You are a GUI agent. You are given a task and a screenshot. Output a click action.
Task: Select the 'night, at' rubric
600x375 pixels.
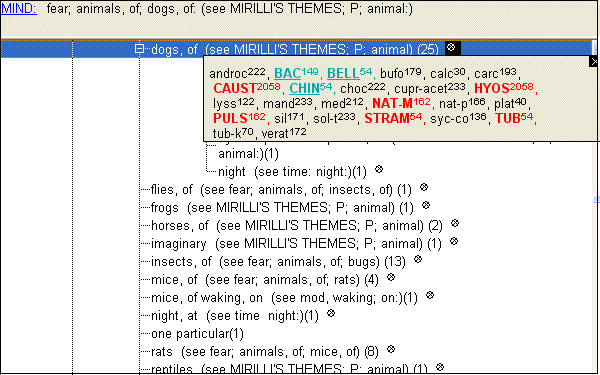pyautogui.click(x=235, y=316)
